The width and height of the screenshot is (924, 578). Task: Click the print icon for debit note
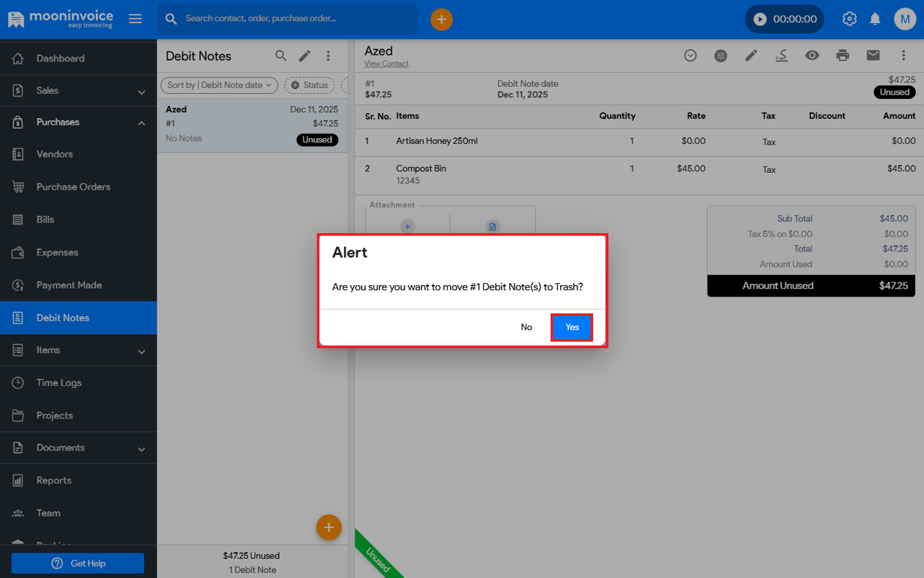coord(843,55)
